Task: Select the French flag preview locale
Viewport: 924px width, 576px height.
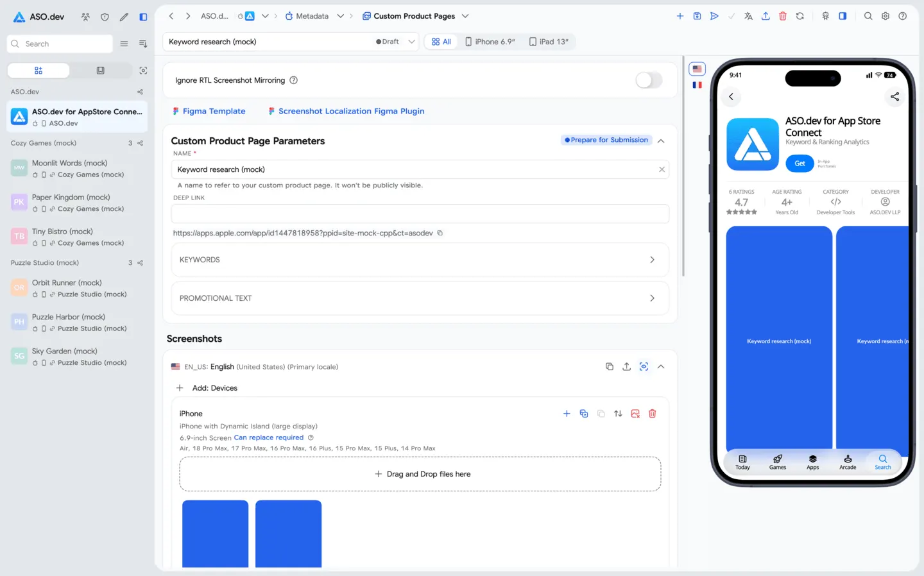Action: [x=697, y=85]
